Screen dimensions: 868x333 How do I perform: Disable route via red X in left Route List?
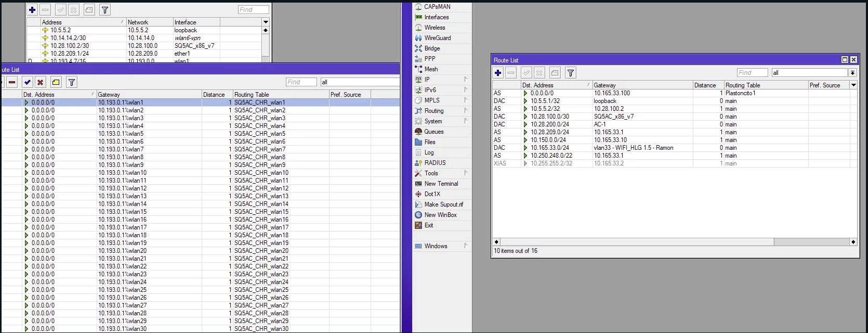(40, 82)
